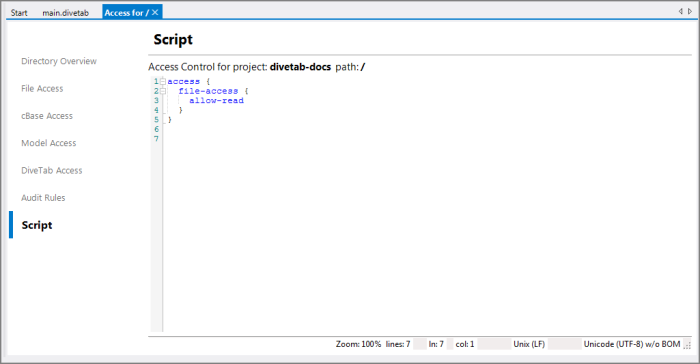Open cBase Access section

pyautogui.click(x=47, y=116)
